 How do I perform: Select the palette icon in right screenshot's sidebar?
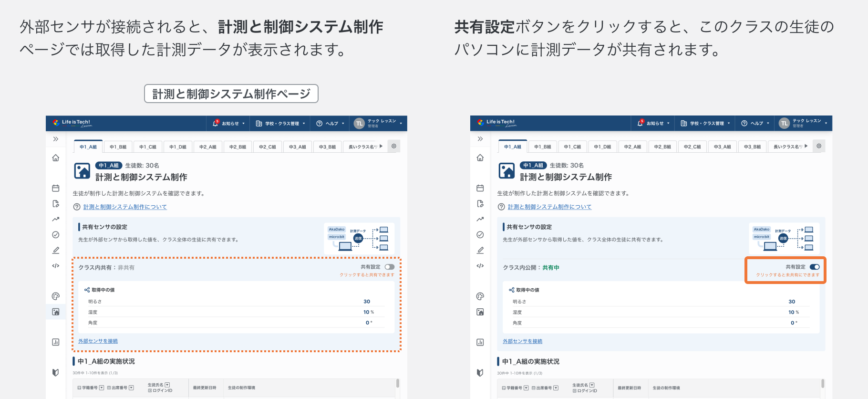[x=480, y=296]
